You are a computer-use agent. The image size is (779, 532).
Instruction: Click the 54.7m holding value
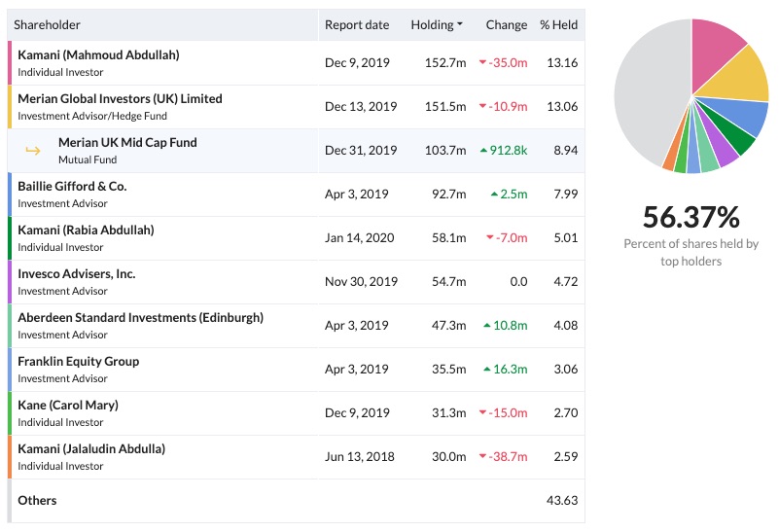click(449, 282)
